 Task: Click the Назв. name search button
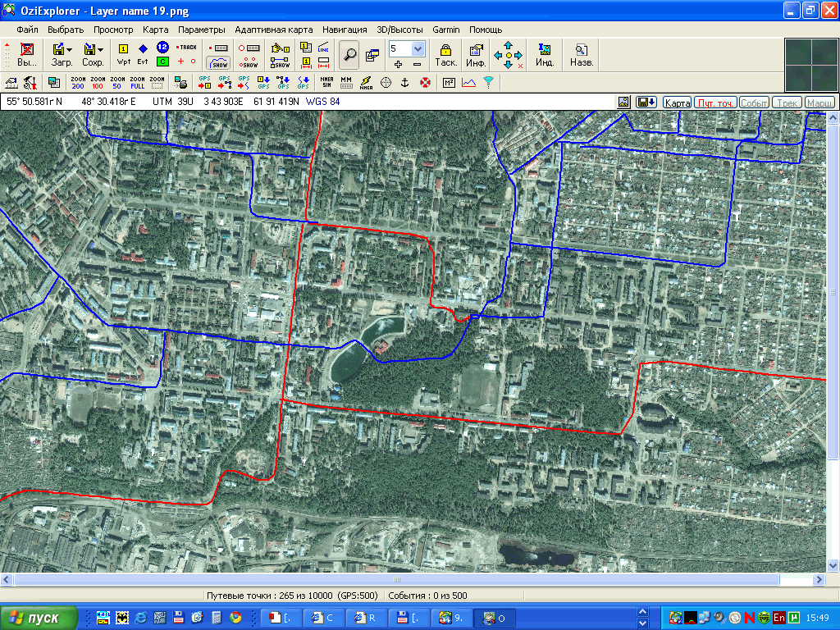(x=582, y=54)
